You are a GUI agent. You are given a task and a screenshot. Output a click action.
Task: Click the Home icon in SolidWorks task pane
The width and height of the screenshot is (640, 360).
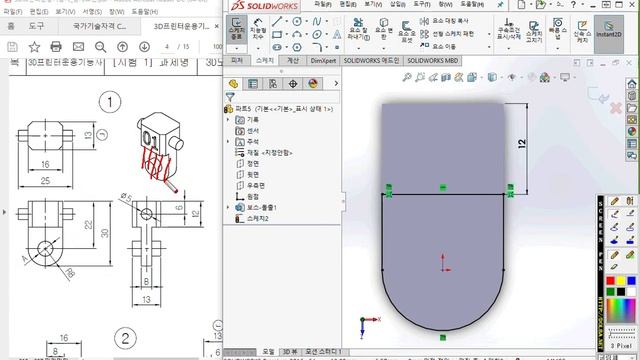[x=632, y=84]
